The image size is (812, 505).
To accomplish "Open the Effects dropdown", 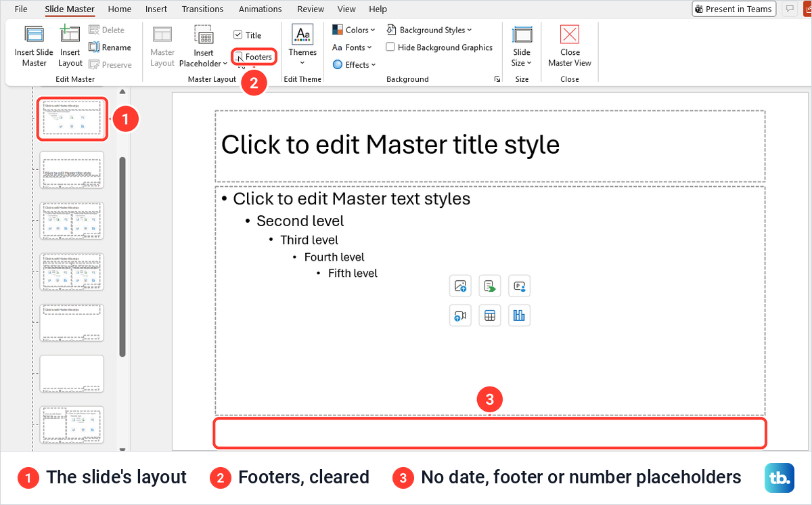I will [354, 65].
